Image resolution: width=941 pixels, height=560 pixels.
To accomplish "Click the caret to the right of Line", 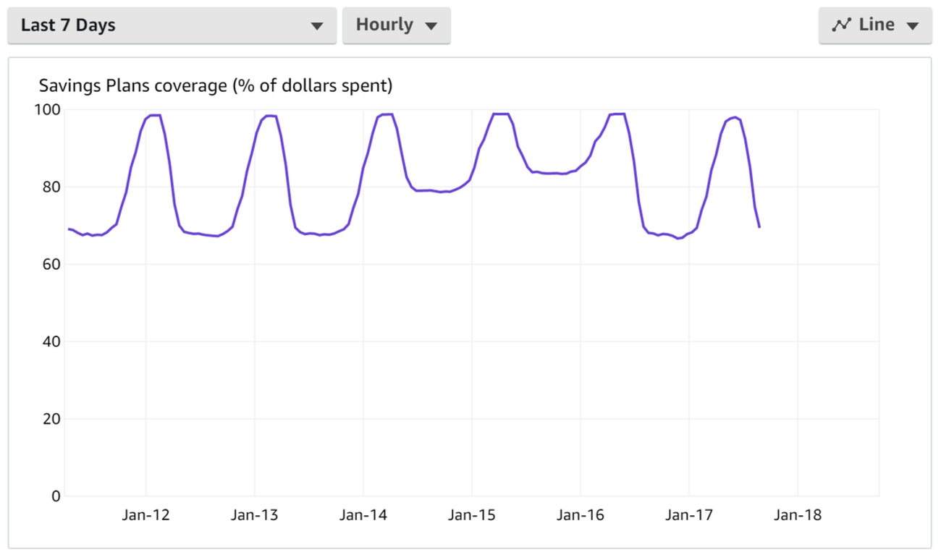I will (912, 26).
